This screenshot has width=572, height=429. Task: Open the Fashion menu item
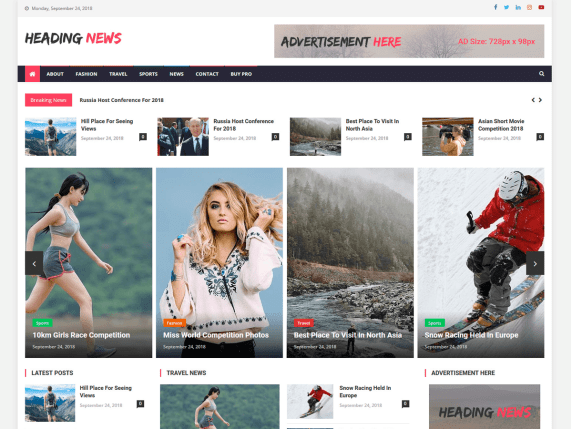[86, 74]
